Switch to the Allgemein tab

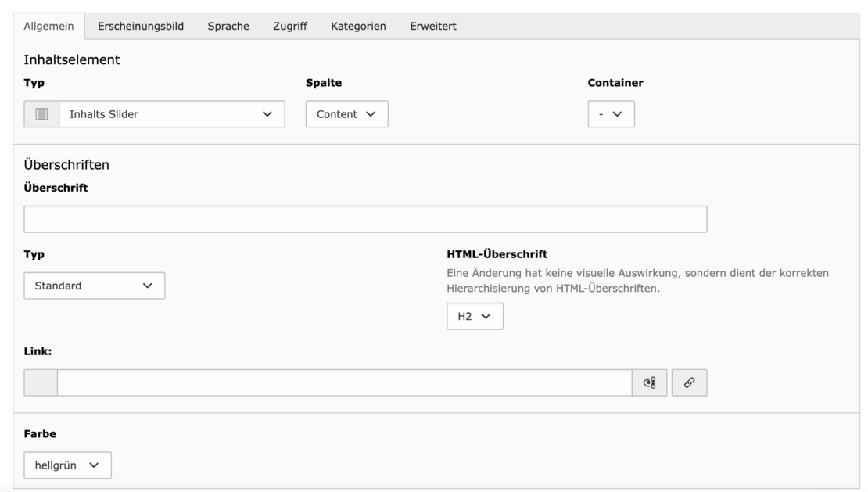(48, 26)
